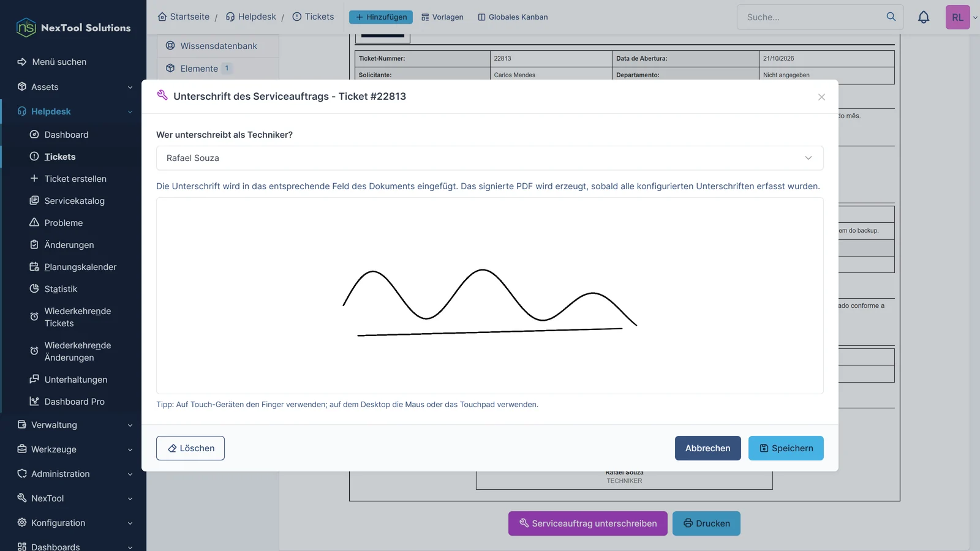Click Serviceauftrag unterschreiben button
Screen dimensions: 980x551
click(588, 523)
